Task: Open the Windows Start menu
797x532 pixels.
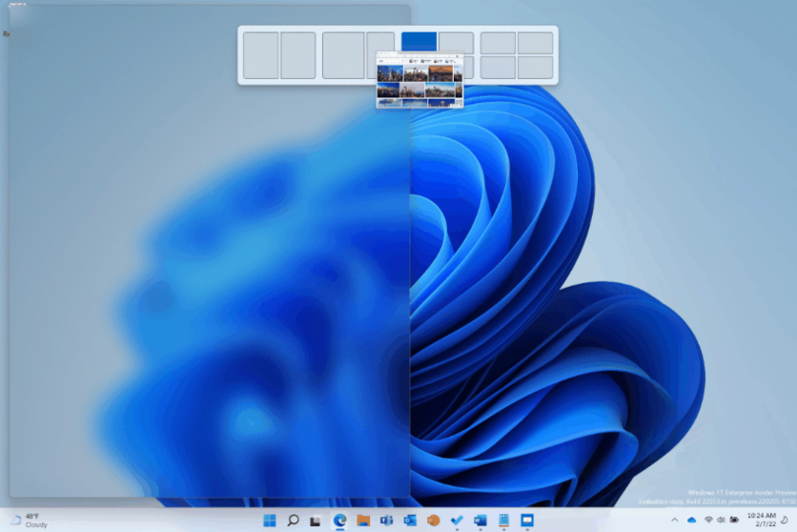Action: 270,520
